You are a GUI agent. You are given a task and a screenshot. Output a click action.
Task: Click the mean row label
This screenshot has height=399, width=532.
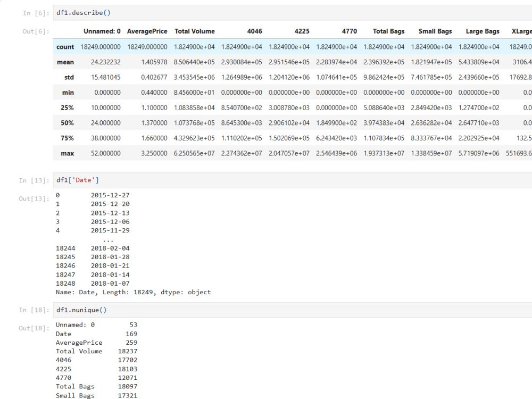click(65, 62)
